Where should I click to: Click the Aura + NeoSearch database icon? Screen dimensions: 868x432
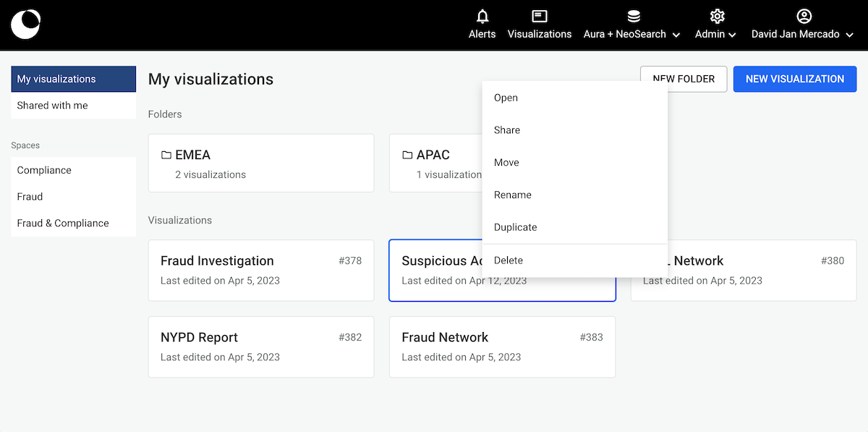click(633, 17)
